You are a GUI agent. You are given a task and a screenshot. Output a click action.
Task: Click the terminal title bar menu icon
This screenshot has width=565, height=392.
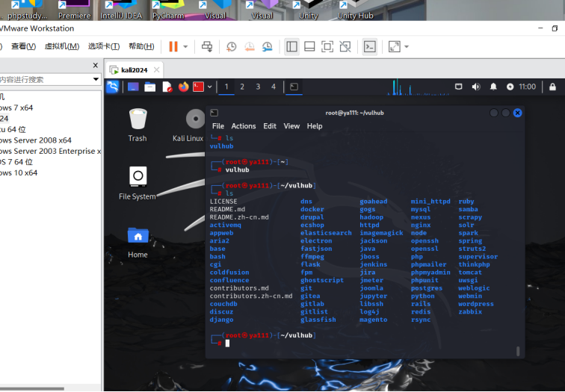click(x=214, y=113)
